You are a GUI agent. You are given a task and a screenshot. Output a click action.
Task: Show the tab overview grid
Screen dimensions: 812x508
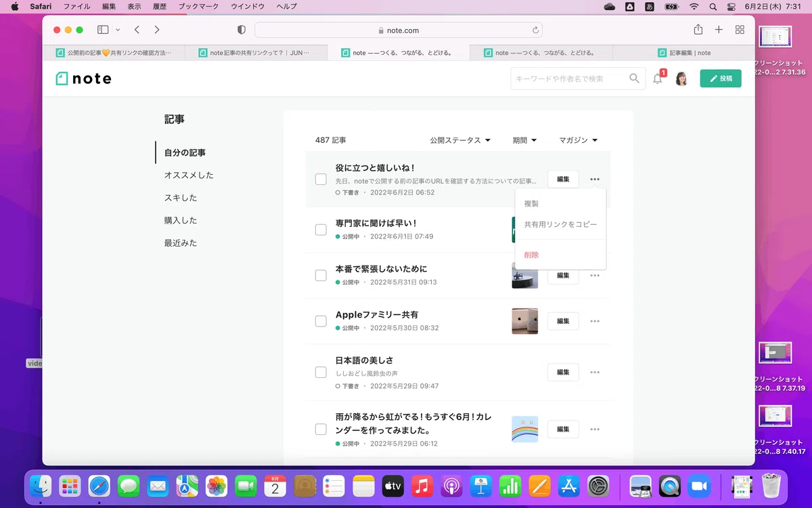[740, 30]
